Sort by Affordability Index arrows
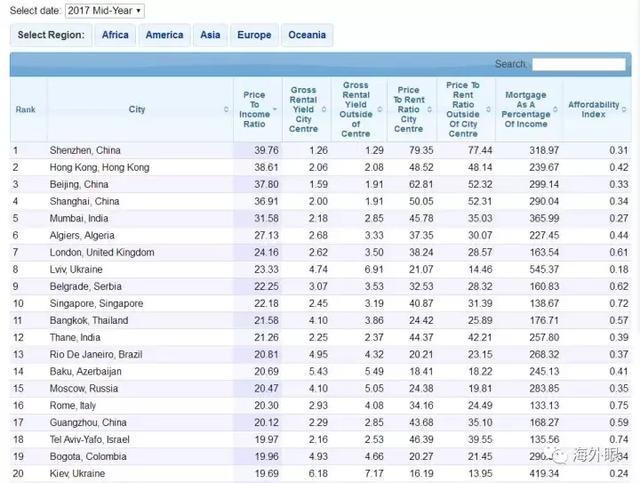 [624, 109]
